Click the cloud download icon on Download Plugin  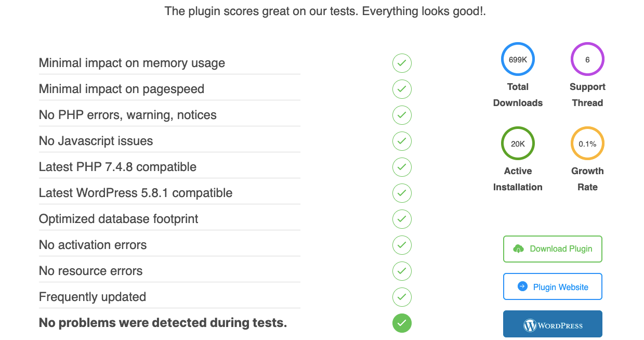tap(519, 249)
